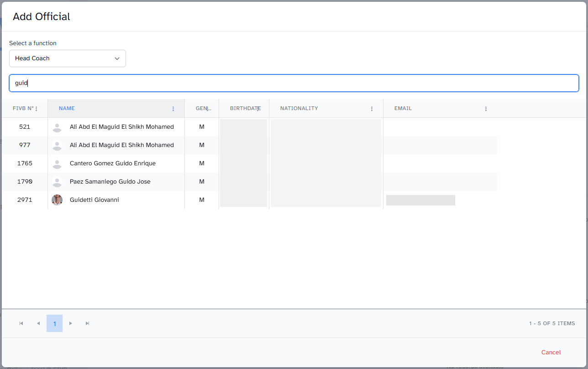Open the FIVB N° column menu icon
Image resolution: width=588 pixels, height=369 pixels.
[37, 109]
